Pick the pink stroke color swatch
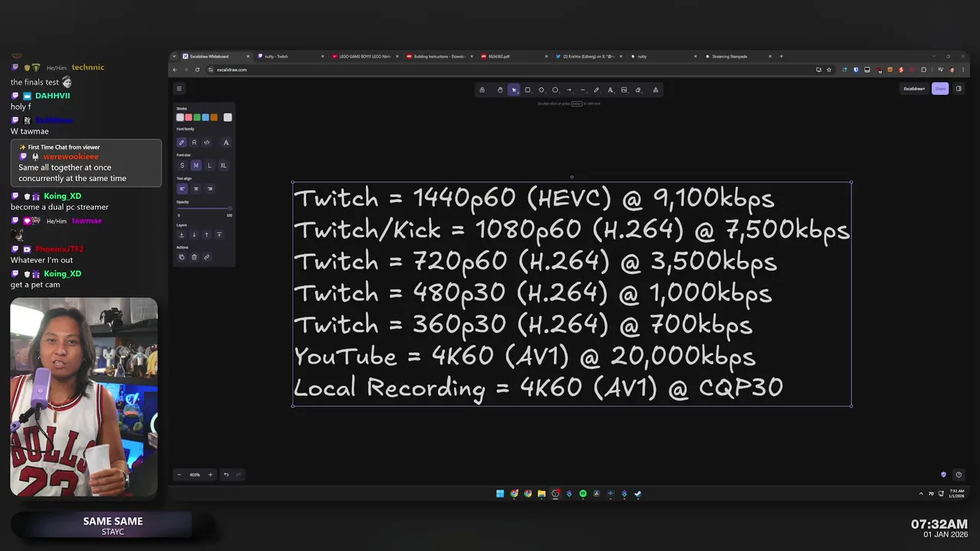980x551 pixels. tap(188, 117)
